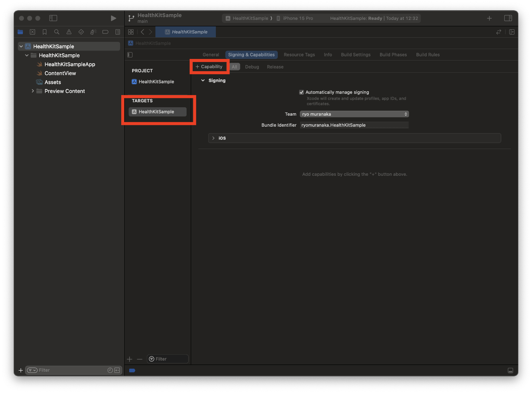The width and height of the screenshot is (532, 393).
Task: Open the Build Phases tab
Action: (393, 55)
